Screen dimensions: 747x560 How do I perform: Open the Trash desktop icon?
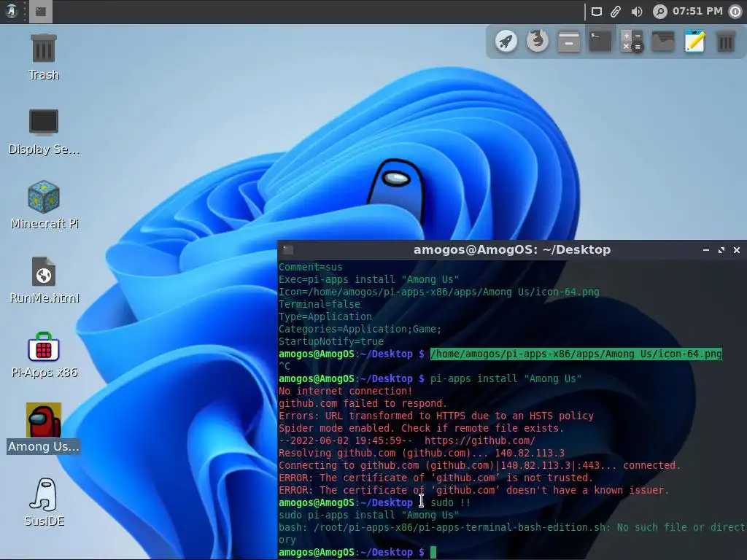tap(43, 57)
